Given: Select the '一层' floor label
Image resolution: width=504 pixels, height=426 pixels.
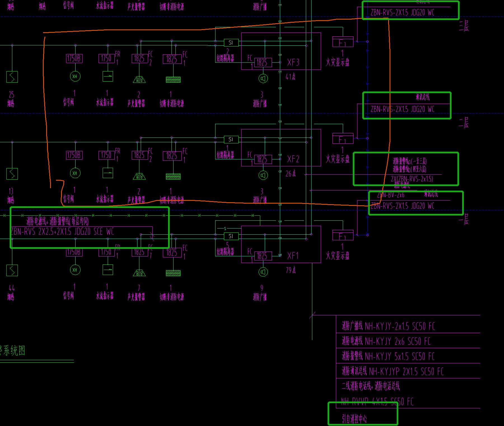Looking at the screenshot, I should (x=464, y=219).
